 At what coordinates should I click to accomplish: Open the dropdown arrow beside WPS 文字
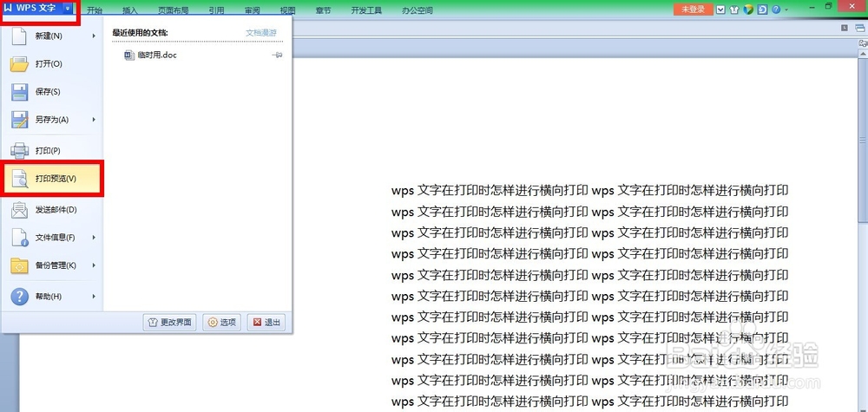pyautogui.click(x=68, y=9)
